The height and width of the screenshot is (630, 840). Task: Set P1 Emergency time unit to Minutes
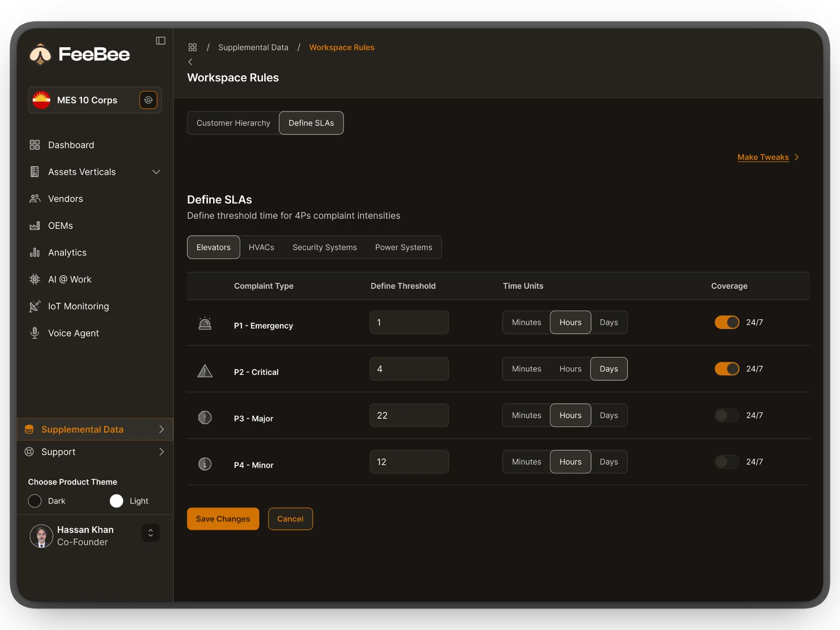[527, 322]
